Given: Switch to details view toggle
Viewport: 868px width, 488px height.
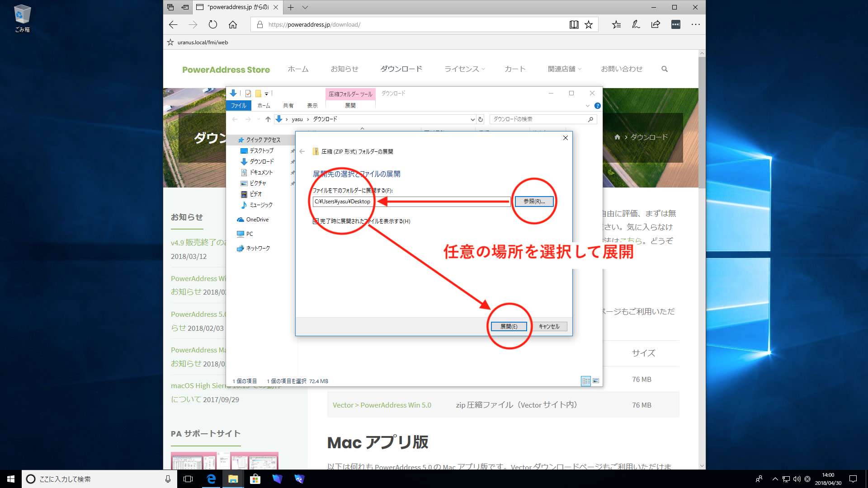Looking at the screenshot, I should tap(586, 381).
